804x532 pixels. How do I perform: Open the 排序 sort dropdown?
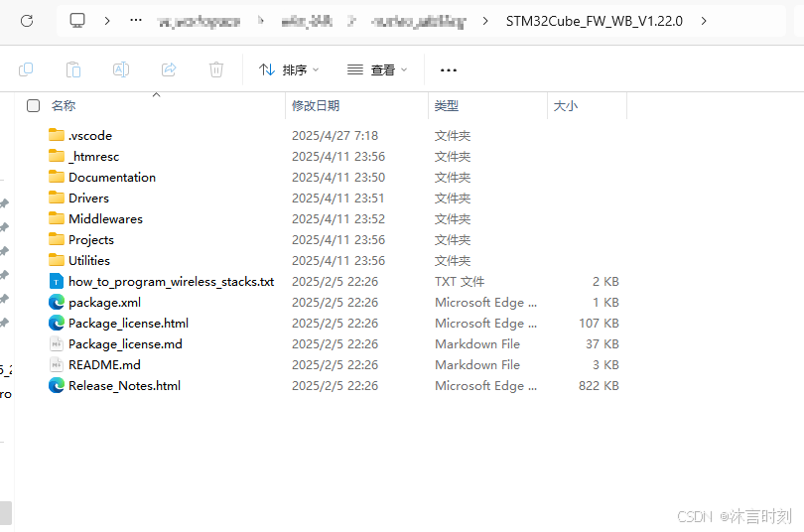(289, 69)
